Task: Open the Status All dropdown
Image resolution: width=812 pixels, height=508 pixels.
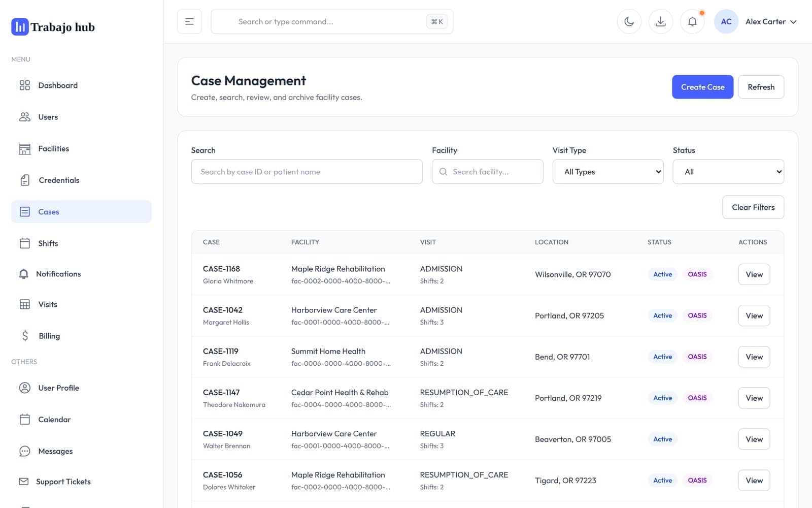Action: point(728,172)
